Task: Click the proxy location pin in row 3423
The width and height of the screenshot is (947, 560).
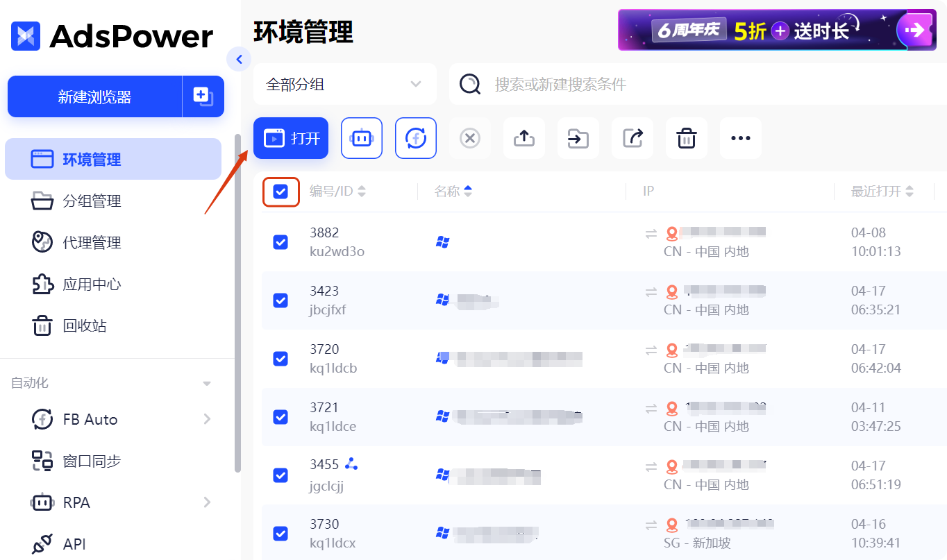Action: (x=671, y=291)
